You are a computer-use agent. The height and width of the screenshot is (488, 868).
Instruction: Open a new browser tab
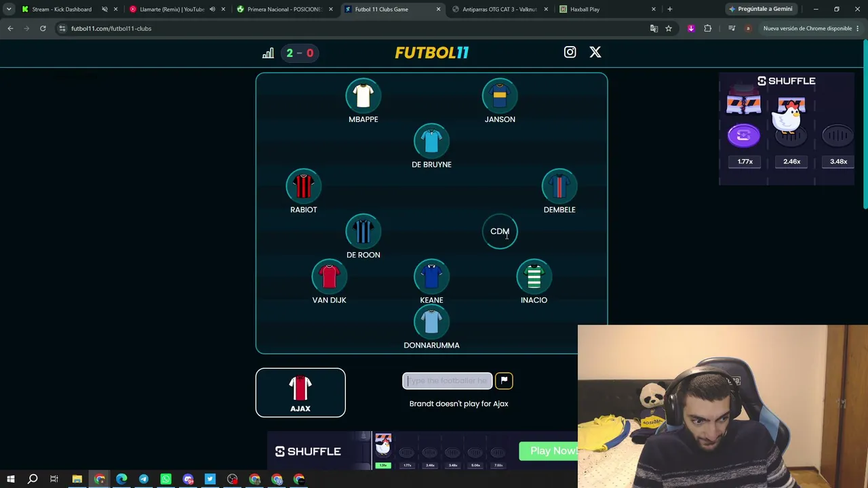pyautogui.click(x=669, y=9)
